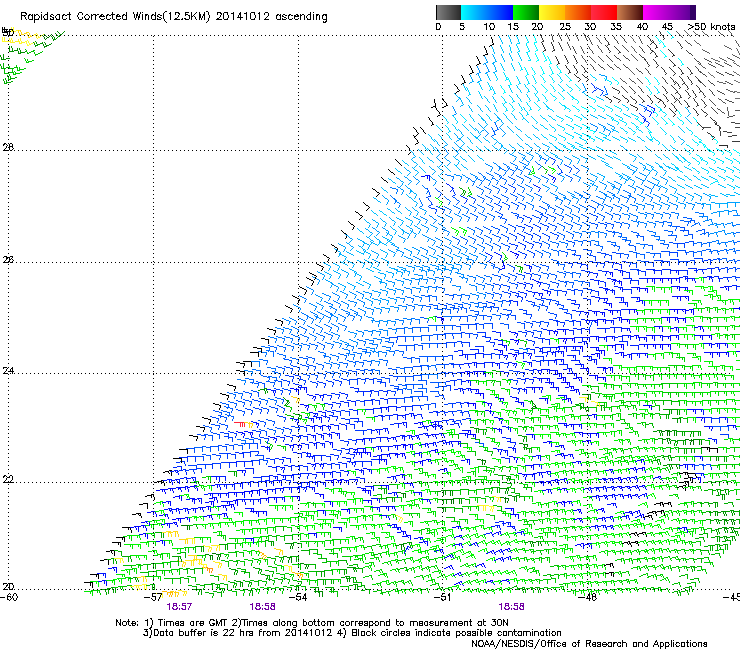Click the date '20141012' in the title
740x650 pixels.
click(243, 17)
